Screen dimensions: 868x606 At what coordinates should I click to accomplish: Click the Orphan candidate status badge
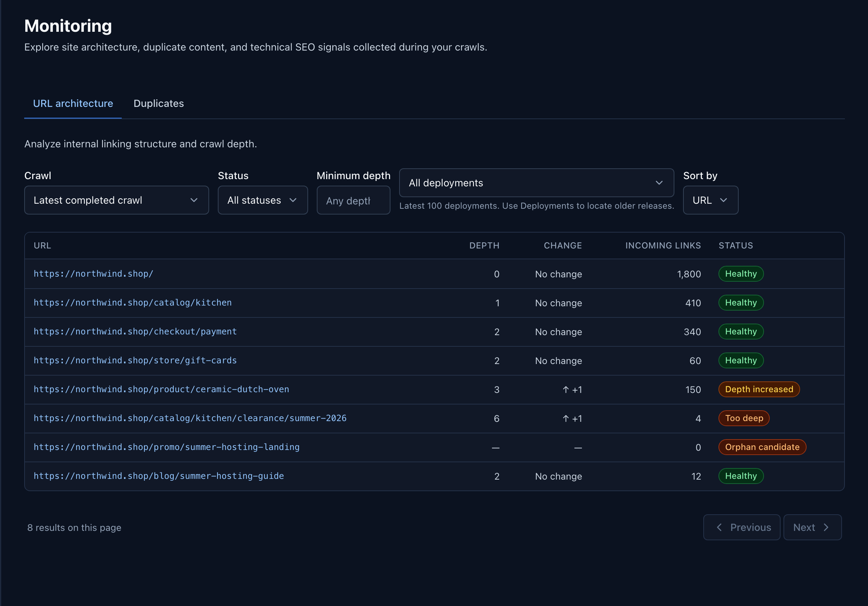(762, 447)
